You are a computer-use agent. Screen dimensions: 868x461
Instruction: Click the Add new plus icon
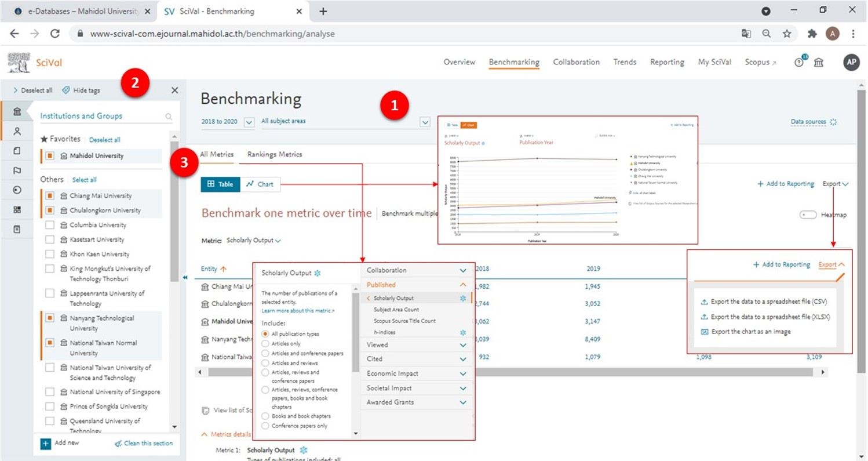click(46, 444)
